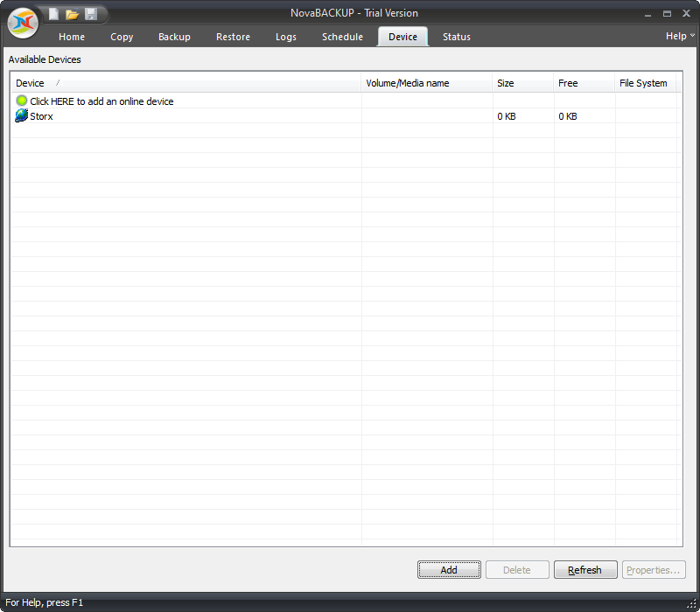Open the NovaBACKUP application logo menu

pyautogui.click(x=23, y=23)
